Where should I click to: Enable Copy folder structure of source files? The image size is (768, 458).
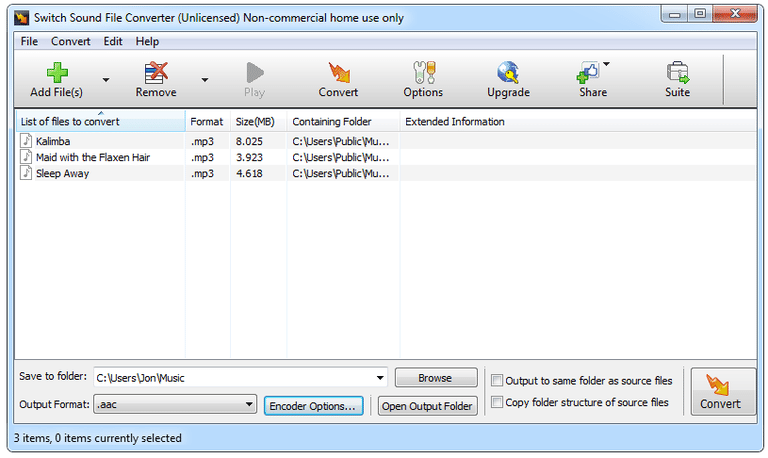tap(498, 402)
